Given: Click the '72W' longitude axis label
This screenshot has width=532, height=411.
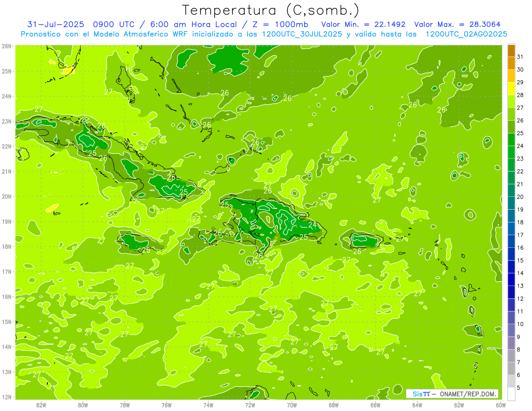Looking at the screenshot, I should point(250,405).
